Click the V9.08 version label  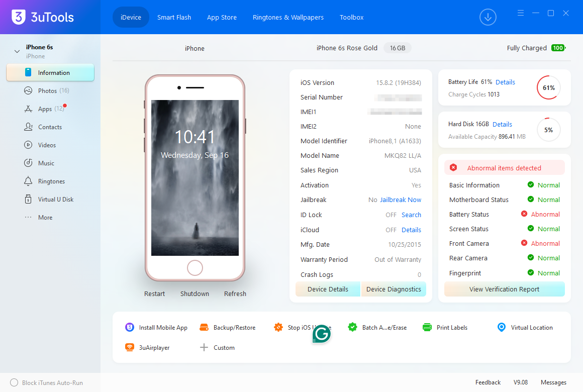click(x=521, y=382)
